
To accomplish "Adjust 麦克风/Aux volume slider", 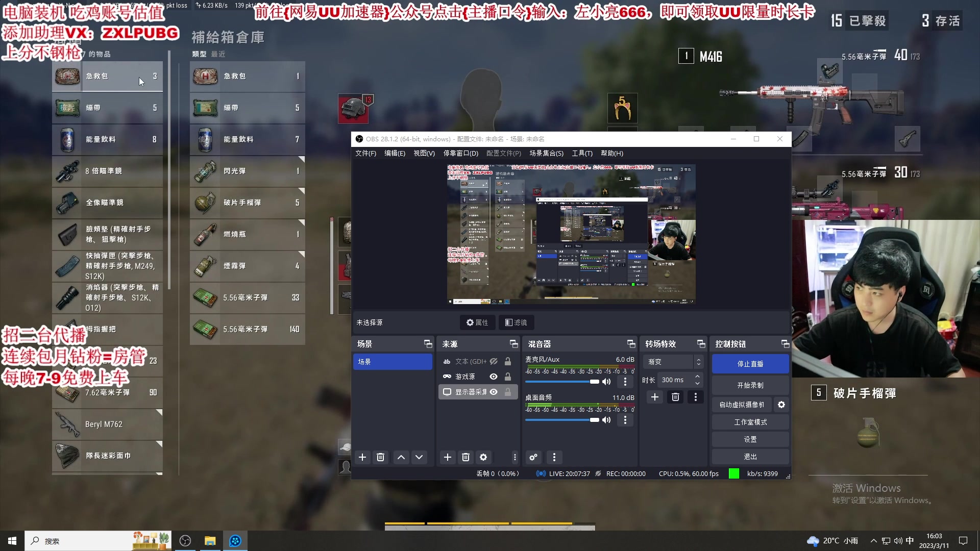I will point(562,382).
